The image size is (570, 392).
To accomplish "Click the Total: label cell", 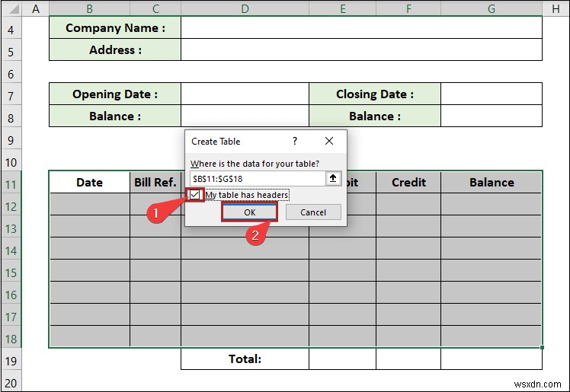I will tap(245, 359).
